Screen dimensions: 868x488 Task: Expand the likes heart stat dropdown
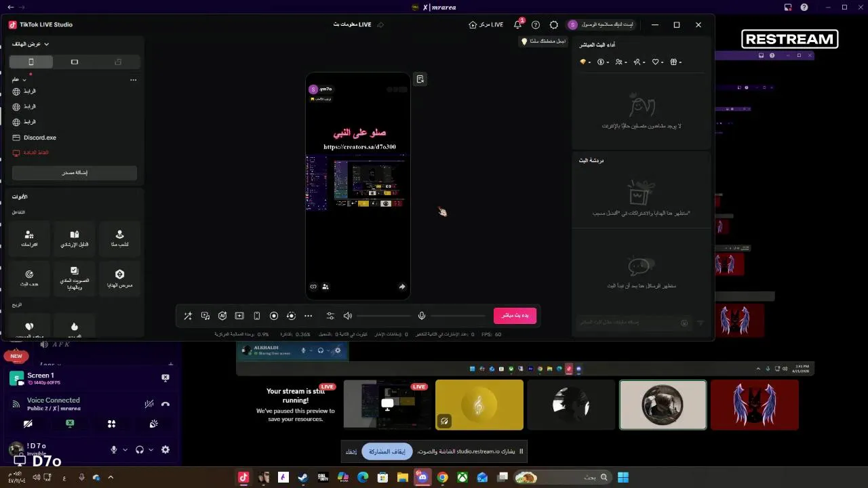click(658, 62)
